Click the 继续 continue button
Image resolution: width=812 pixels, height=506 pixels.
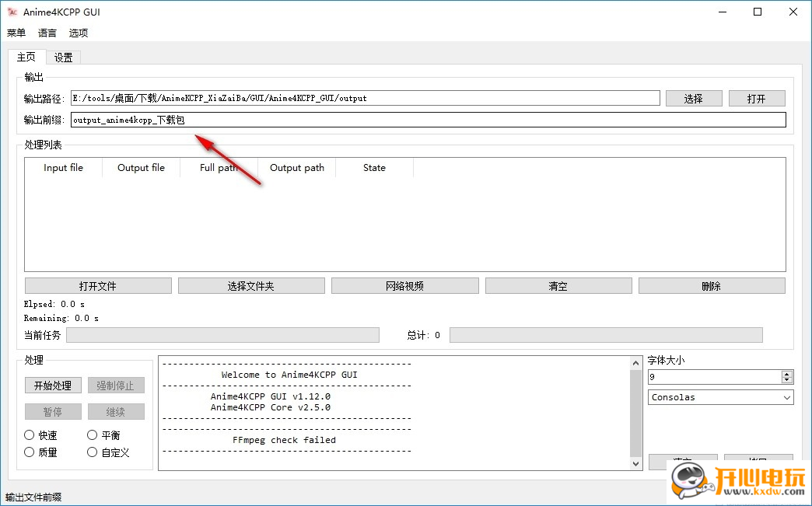click(116, 412)
